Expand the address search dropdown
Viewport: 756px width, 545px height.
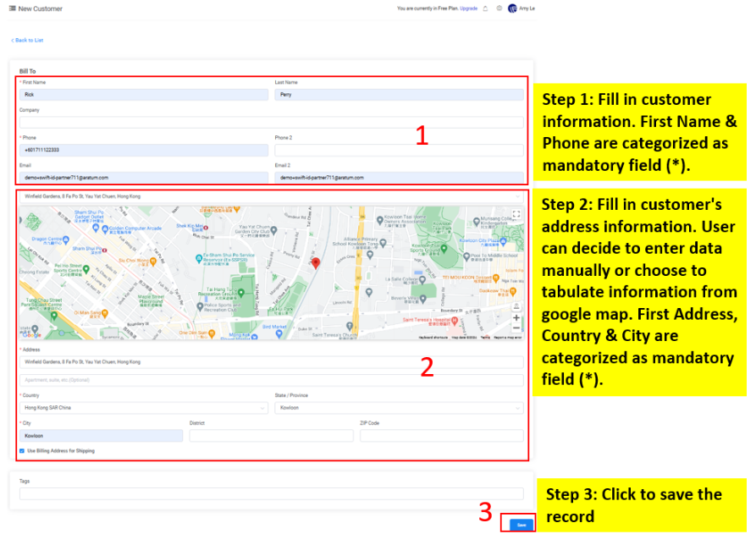[x=272, y=196]
